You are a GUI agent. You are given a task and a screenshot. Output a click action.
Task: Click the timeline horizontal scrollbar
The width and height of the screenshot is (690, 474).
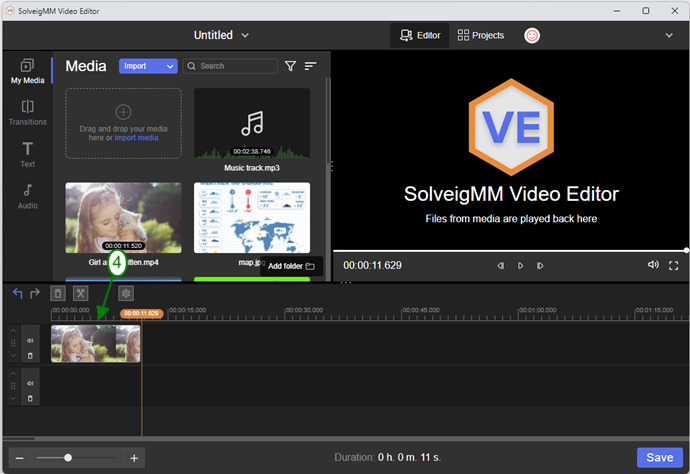tap(18, 438)
